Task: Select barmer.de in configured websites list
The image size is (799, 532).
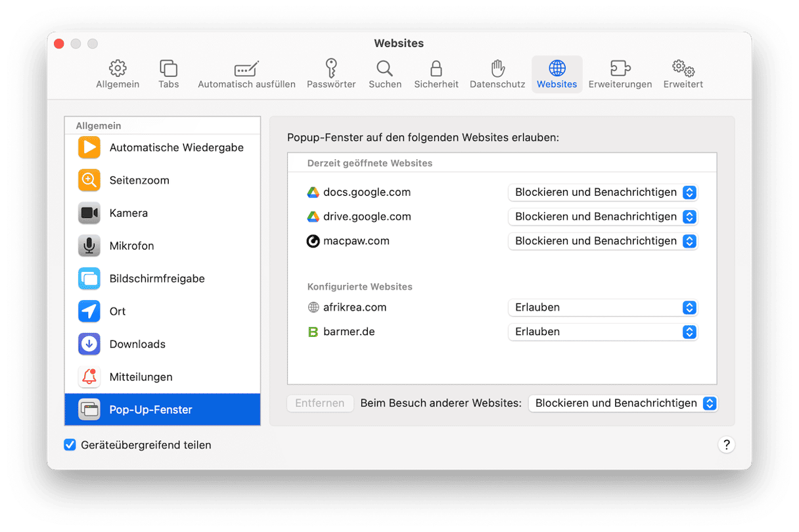Action: click(349, 332)
